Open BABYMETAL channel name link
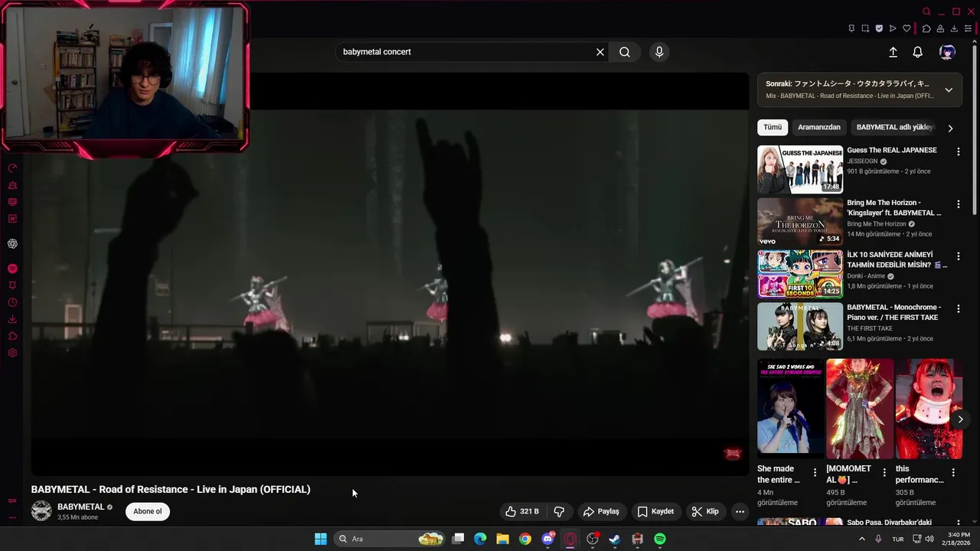The width and height of the screenshot is (980, 551). [80, 507]
